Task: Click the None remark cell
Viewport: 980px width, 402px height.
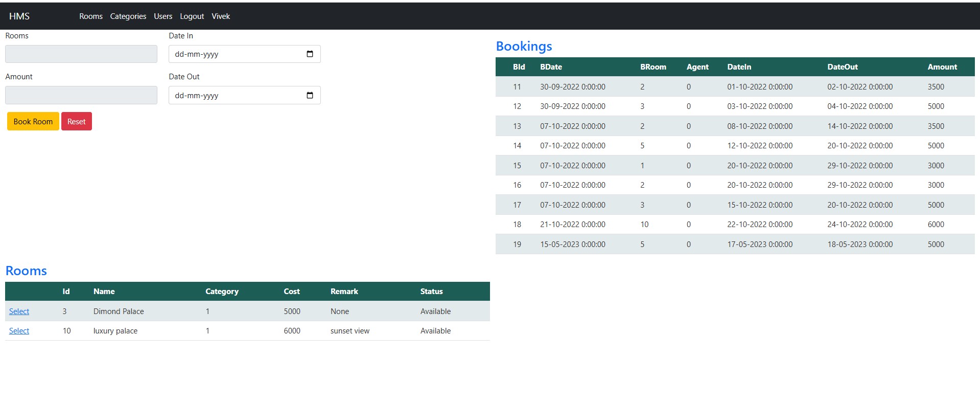Action: coord(340,311)
